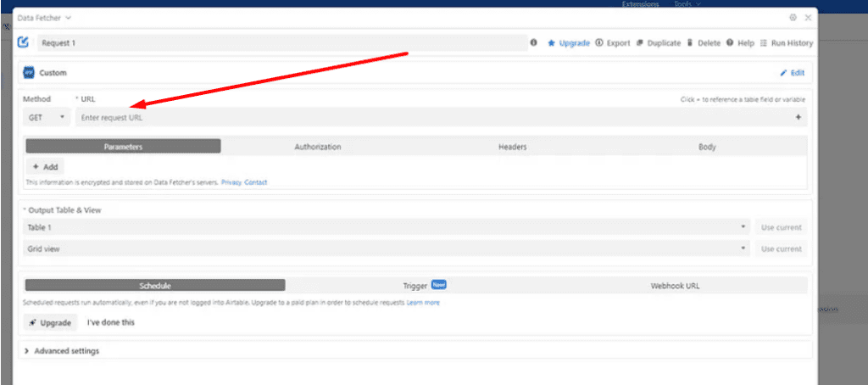
Task: Export the request
Action: (613, 42)
